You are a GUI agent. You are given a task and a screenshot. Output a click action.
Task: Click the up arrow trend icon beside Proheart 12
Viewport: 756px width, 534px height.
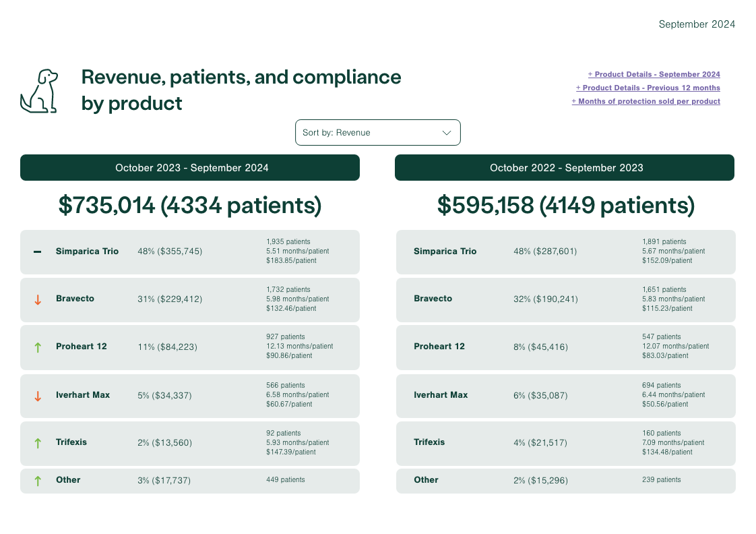tap(38, 347)
